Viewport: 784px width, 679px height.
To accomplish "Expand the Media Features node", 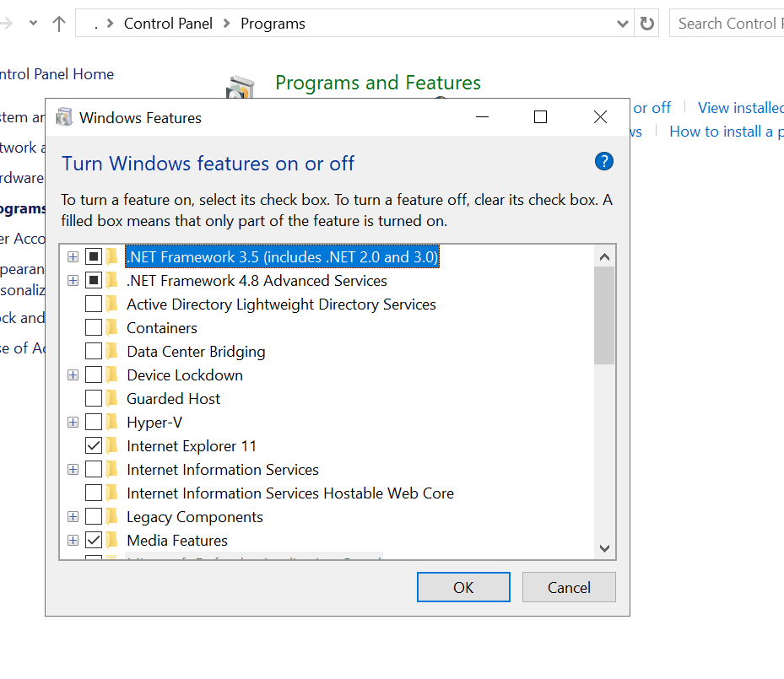I will coord(73,540).
